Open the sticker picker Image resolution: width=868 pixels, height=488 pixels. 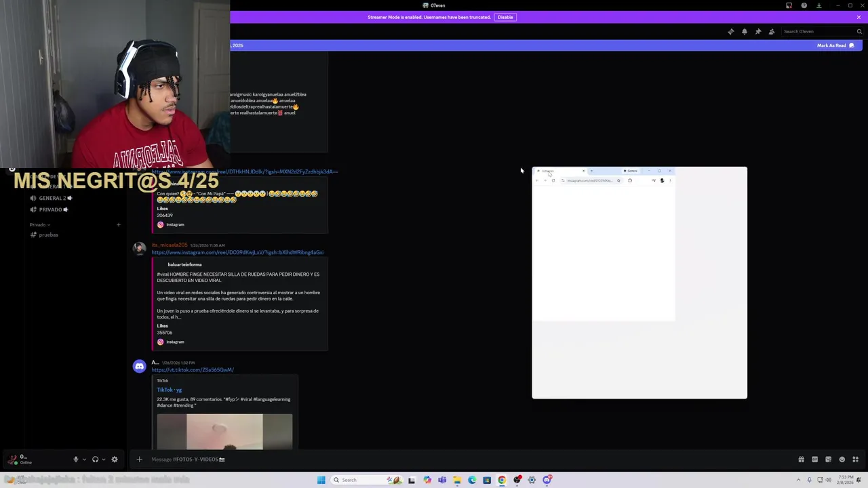(828, 459)
